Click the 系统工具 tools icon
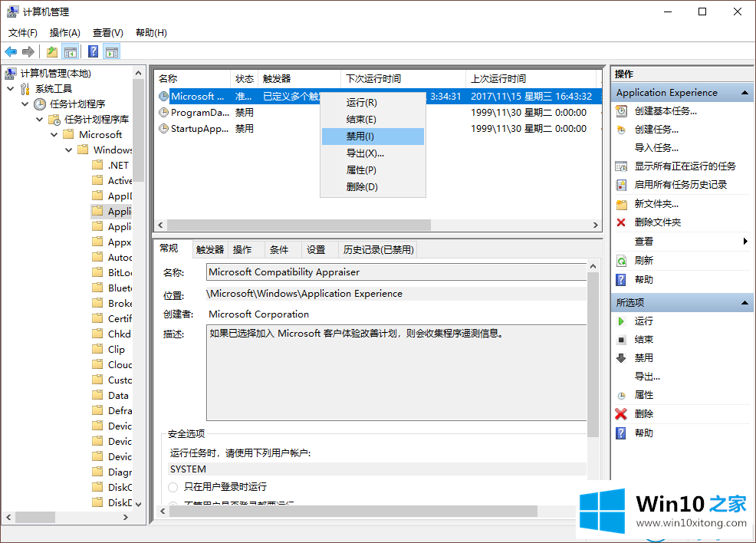Image resolution: width=756 pixels, height=543 pixels. pos(25,89)
